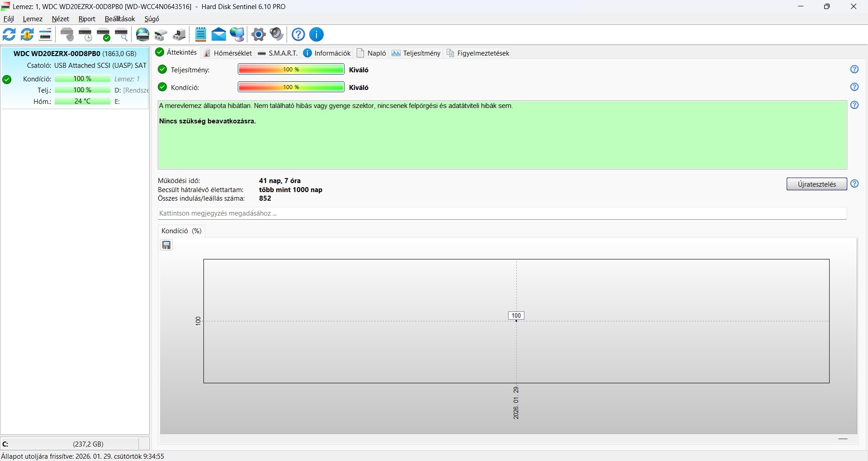This screenshot has height=461, width=868.
Task: Open the Riport menu
Action: (87, 19)
